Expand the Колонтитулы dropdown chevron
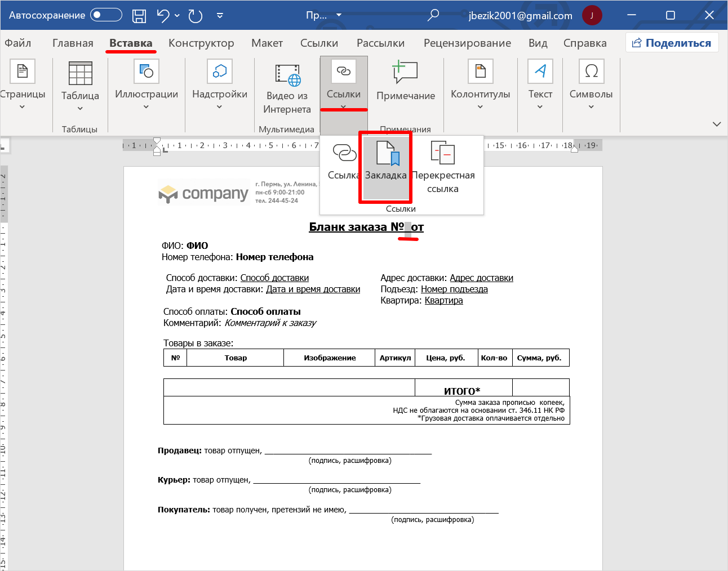 click(481, 107)
